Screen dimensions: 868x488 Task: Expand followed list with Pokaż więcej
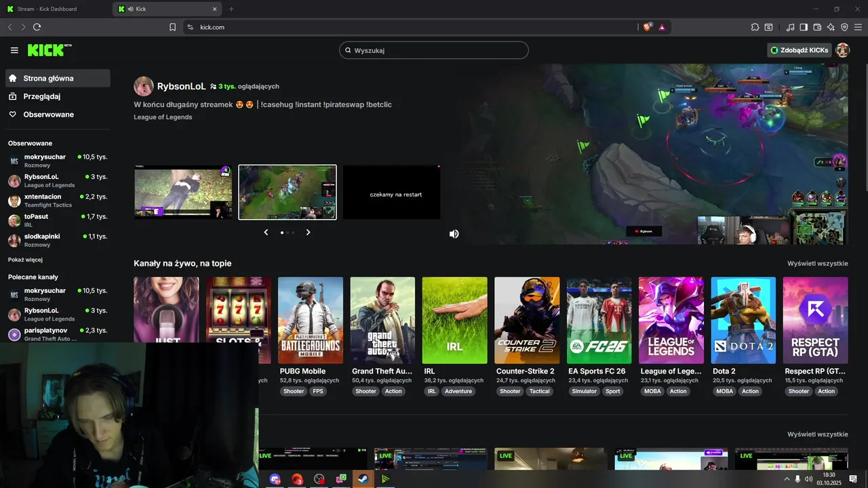(x=26, y=260)
